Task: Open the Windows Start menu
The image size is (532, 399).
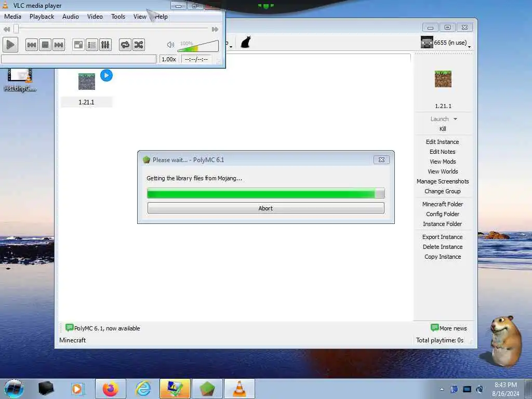Action: pyautogui.click(x=14, y=389)
